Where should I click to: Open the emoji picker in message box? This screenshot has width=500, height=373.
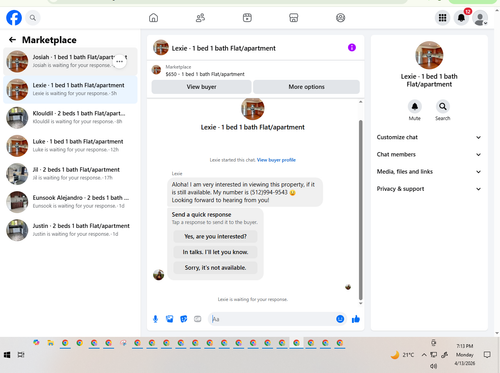pos(340,319)
